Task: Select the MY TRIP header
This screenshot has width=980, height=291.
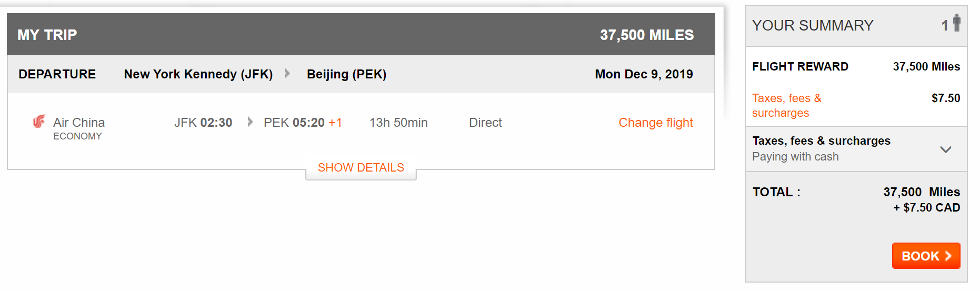Action: [x=47, y=35]
